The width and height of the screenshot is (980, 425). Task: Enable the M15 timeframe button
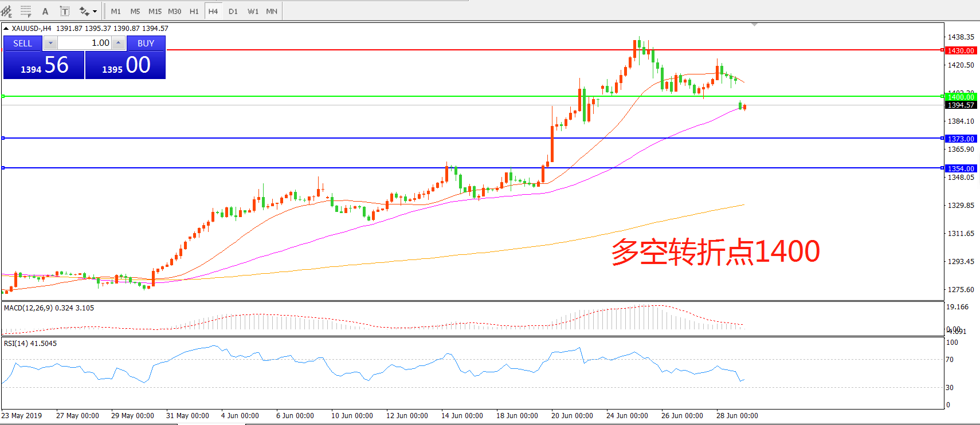[x=155, y=11]
